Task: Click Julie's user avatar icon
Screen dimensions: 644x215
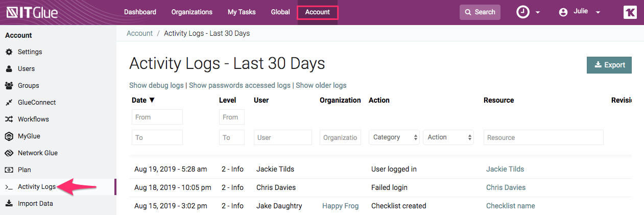Action: tap(563, 12)
